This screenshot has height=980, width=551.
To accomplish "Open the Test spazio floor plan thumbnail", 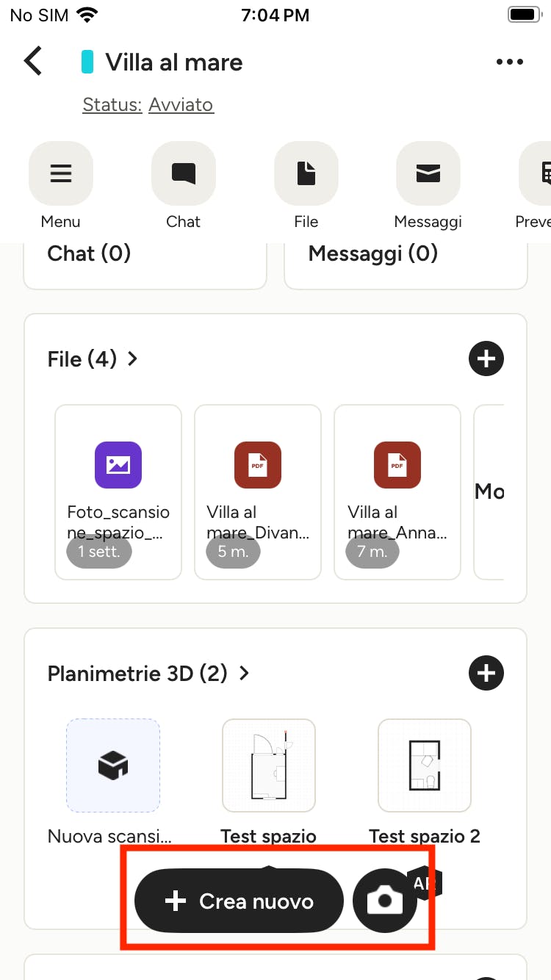I will pos(269,765).
